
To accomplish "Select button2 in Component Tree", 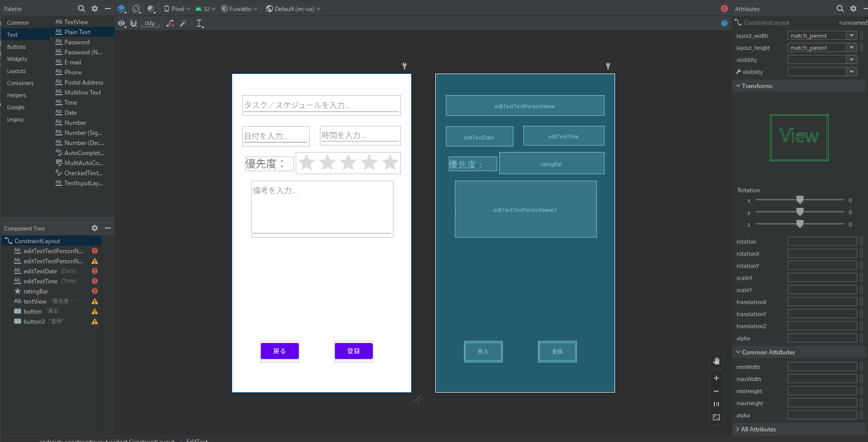I will (51, 322).
